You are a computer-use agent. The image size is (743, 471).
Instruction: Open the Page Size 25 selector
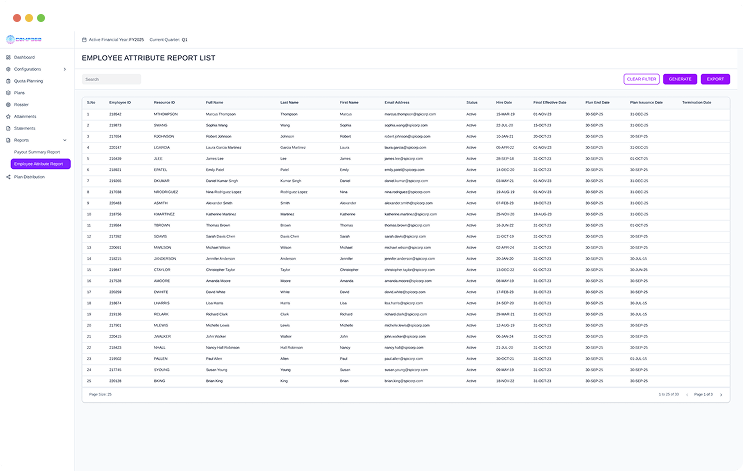(x=100, y=395)
